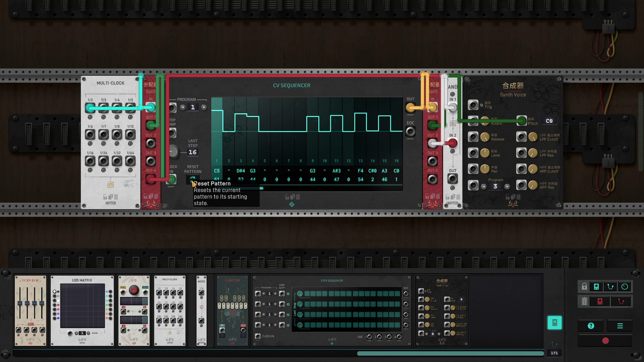Open help via the question mark icon
Screen dimensions: 644x362
pos(591,325)
